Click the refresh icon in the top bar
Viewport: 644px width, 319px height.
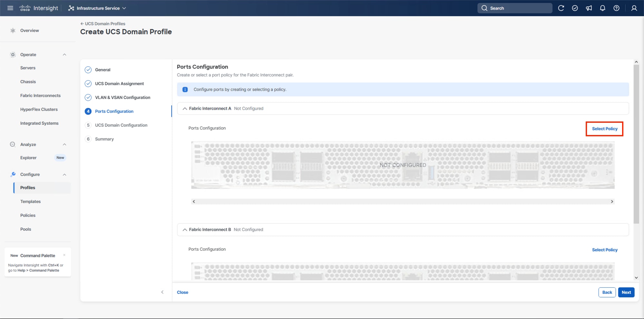coord(561,8)
